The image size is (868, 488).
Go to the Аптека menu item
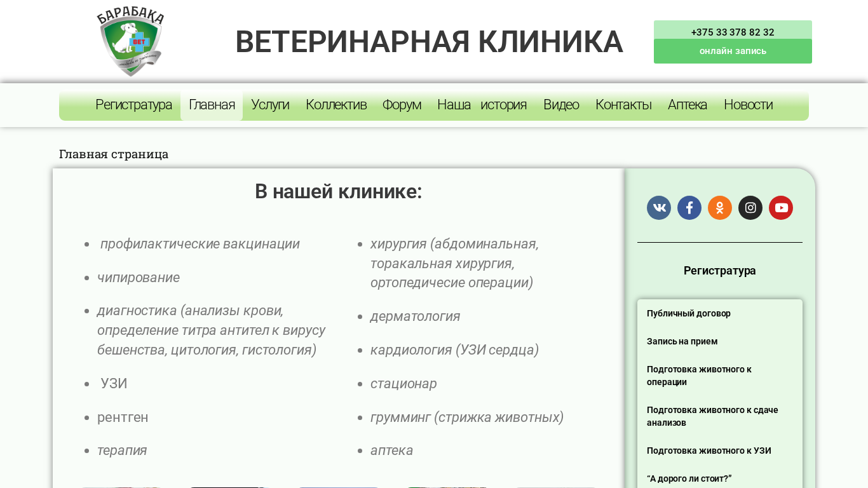pyautogui.click(x=688, y=105)
